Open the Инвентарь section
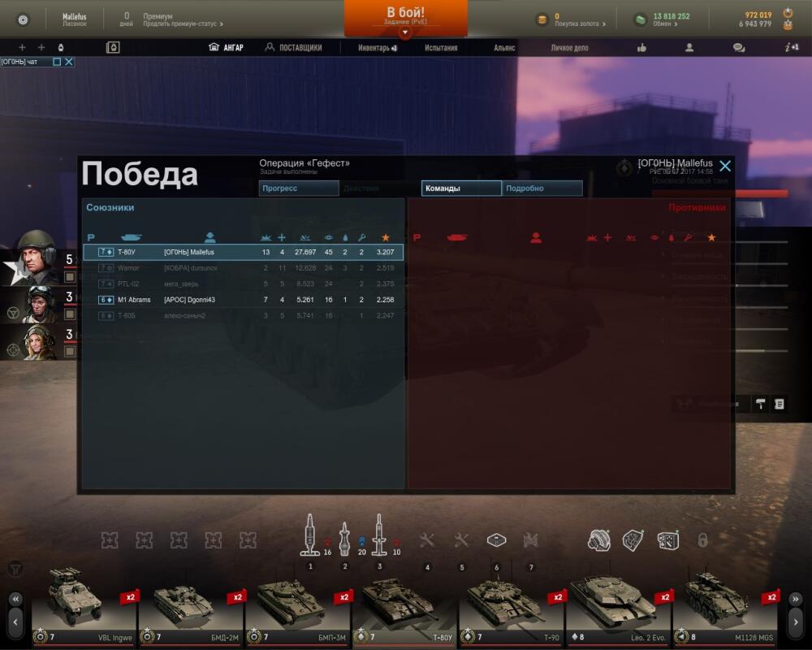812x650 pixels. click(x=378, y=48)
